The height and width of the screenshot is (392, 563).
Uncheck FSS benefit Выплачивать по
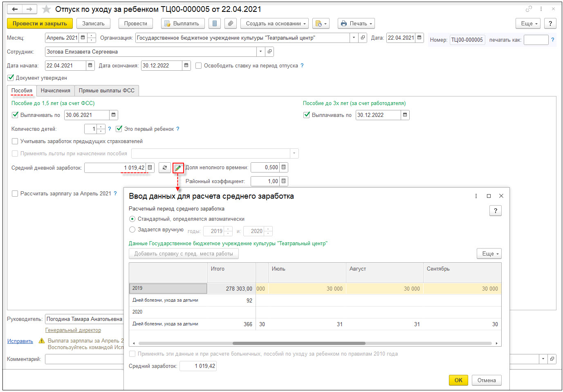click(15, 115)
